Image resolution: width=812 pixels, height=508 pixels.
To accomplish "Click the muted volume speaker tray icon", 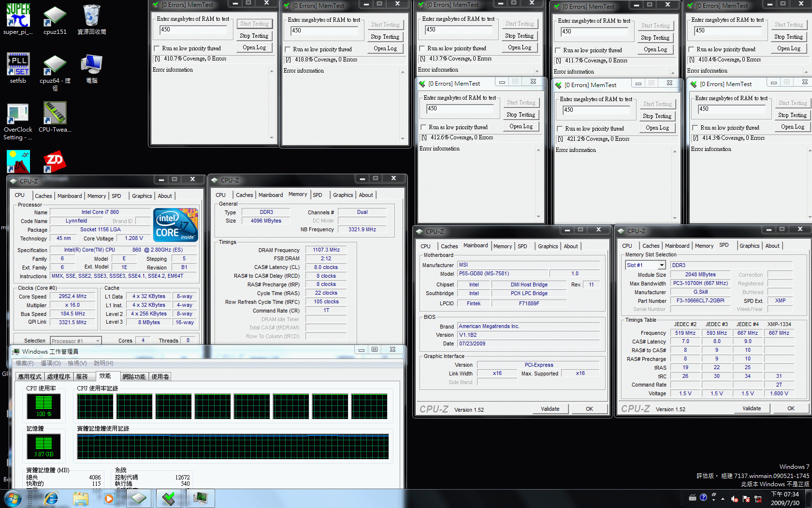I will click(735, 499).
